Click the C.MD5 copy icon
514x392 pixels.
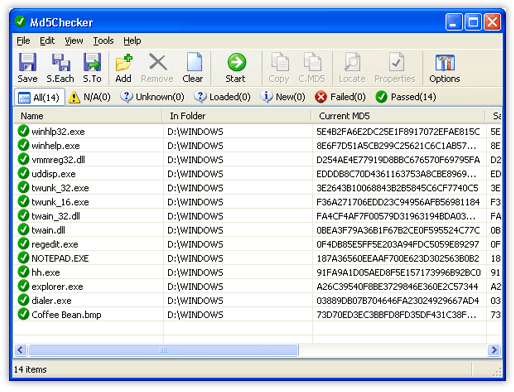pyautogui.click(x=312, y=62)
